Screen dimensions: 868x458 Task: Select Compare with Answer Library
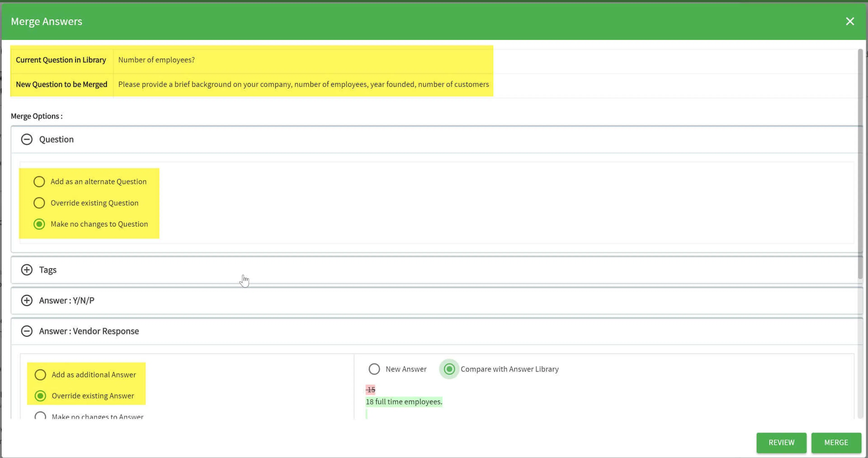(449, 369)
